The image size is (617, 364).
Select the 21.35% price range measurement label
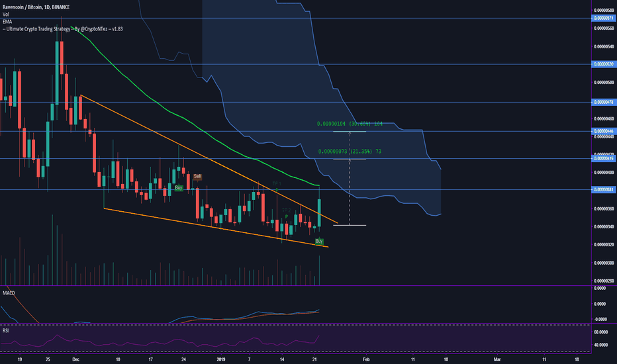tap(350, 151)
